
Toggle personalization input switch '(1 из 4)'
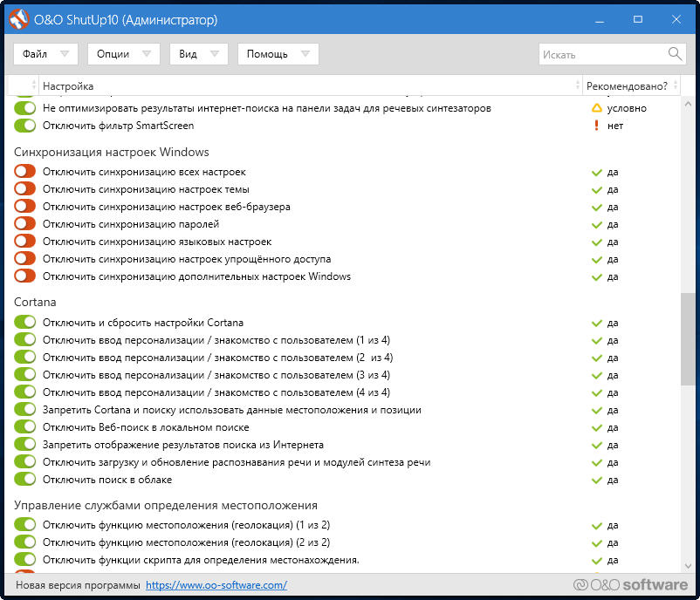click(x=24, y=339)
